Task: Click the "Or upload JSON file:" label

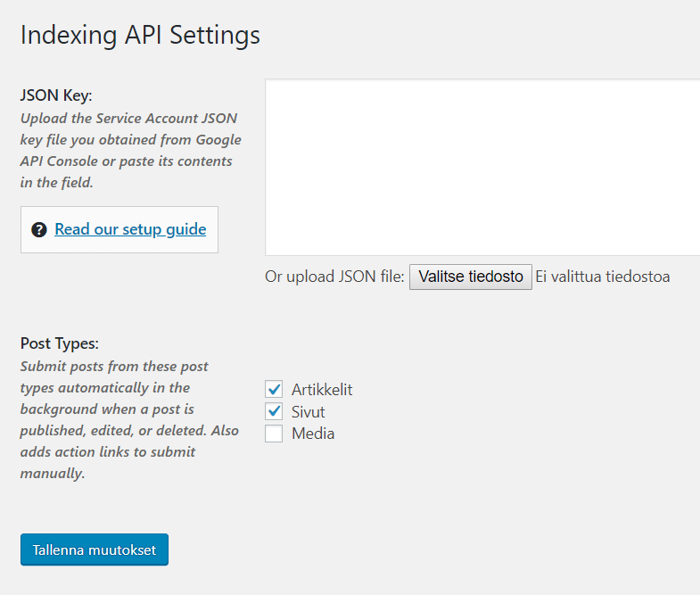Action: 334,277
